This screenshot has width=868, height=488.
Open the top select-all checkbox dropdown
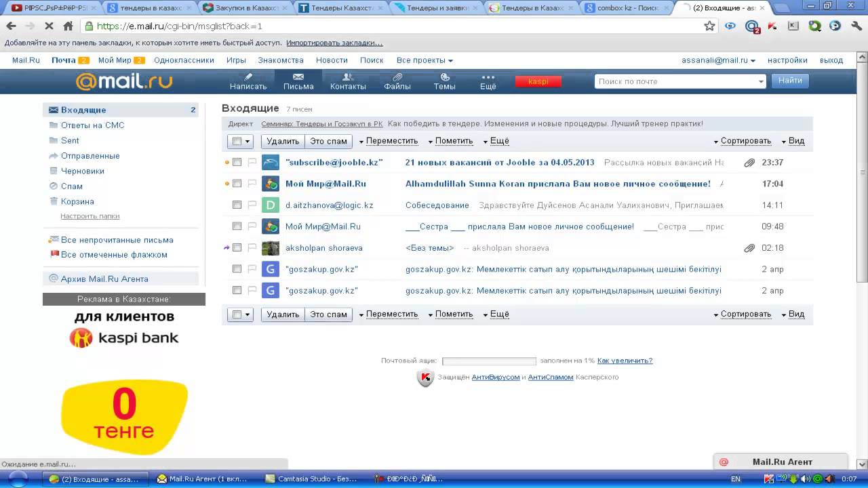[x=240, y=141]
